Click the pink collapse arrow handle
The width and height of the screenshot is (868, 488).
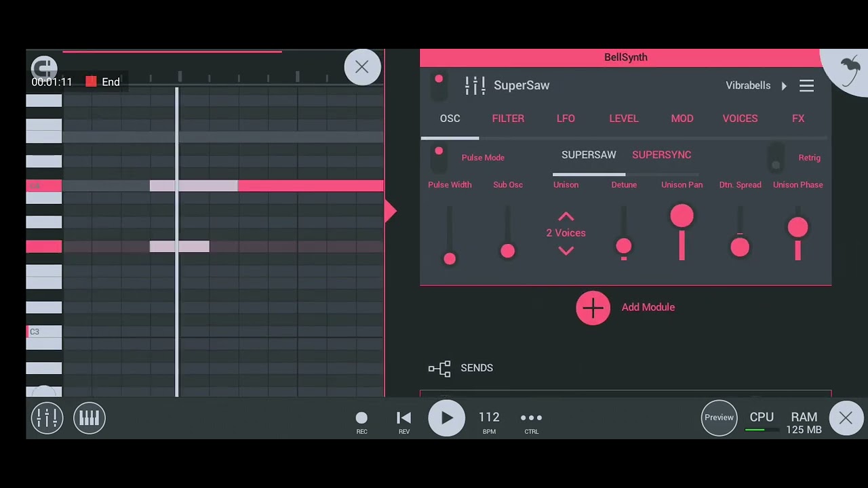pyautogui.click(x=390, y=211)
